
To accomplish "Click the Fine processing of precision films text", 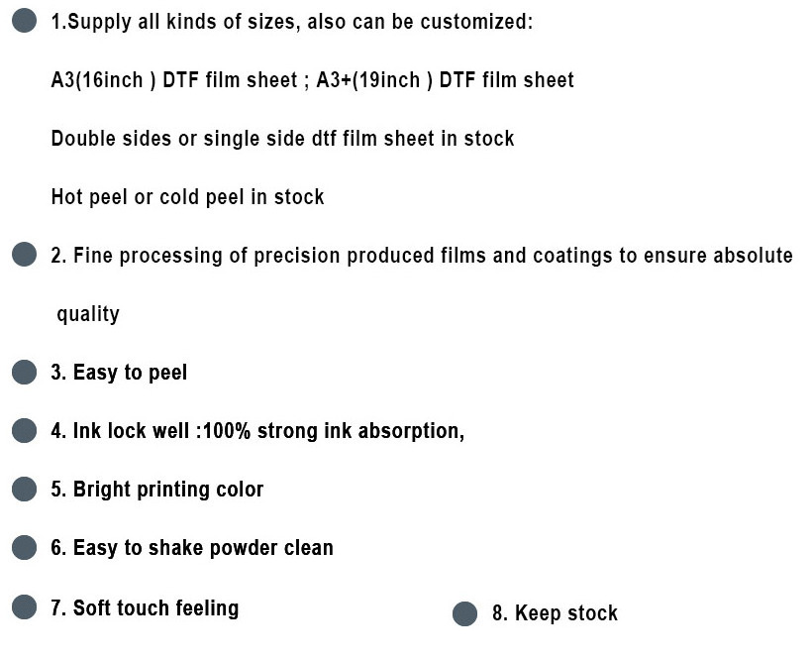I will pos(422,256).
